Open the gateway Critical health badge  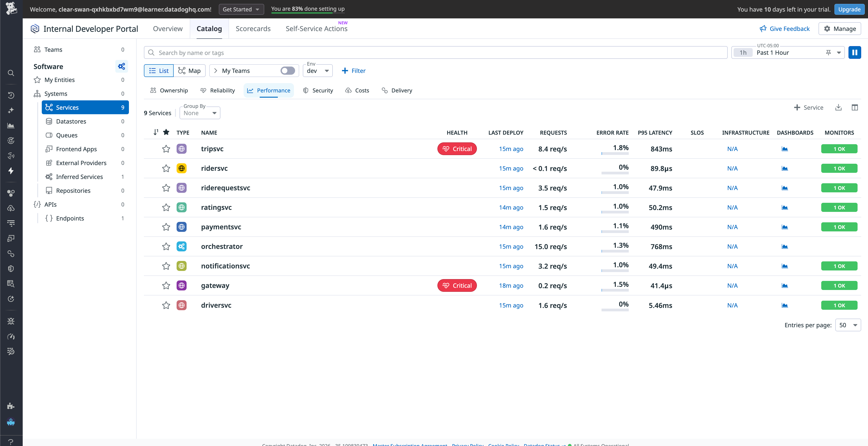coord(457,285)
